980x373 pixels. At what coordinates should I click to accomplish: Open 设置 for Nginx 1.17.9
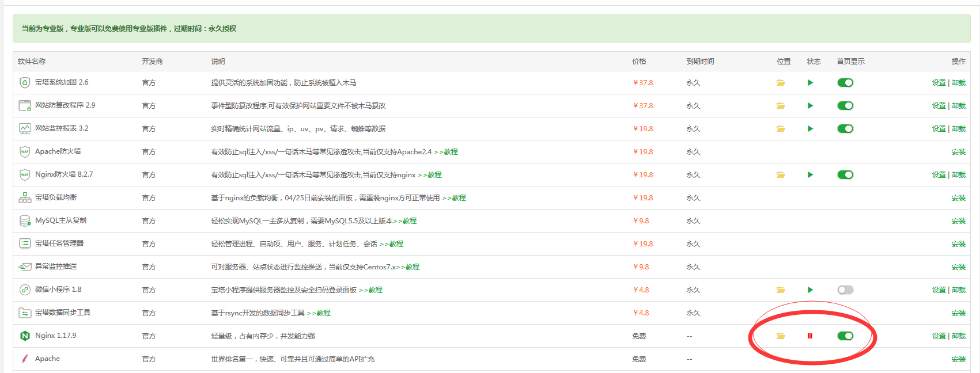coord(939,336)
